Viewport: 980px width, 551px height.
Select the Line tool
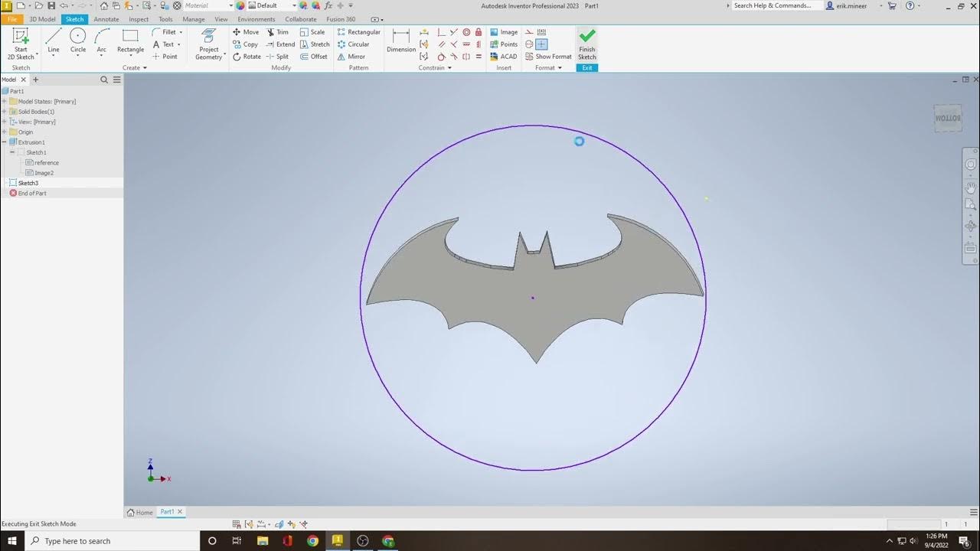click(53, 41)
